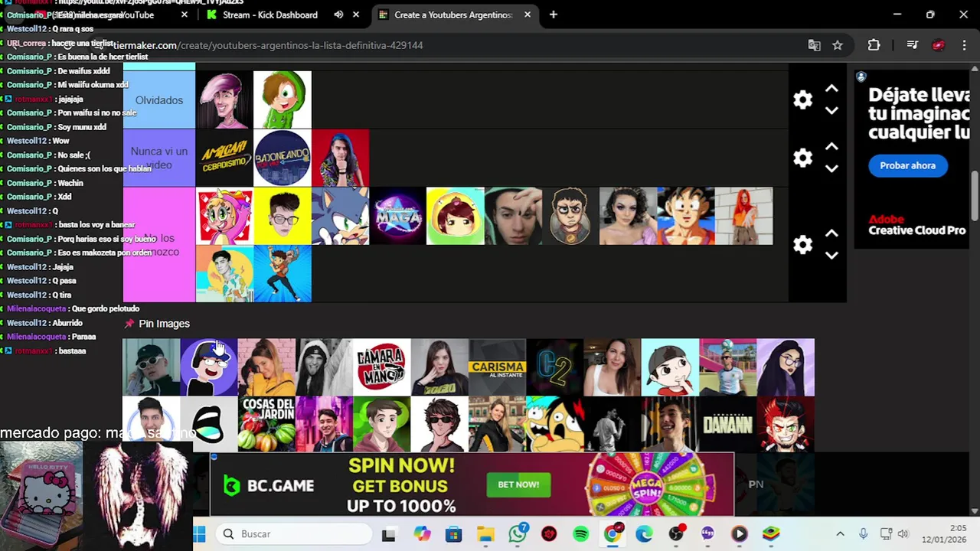The image size is (980, 551).
Task: Move Nunca vi un video tier down
Action: coord(831,168)
